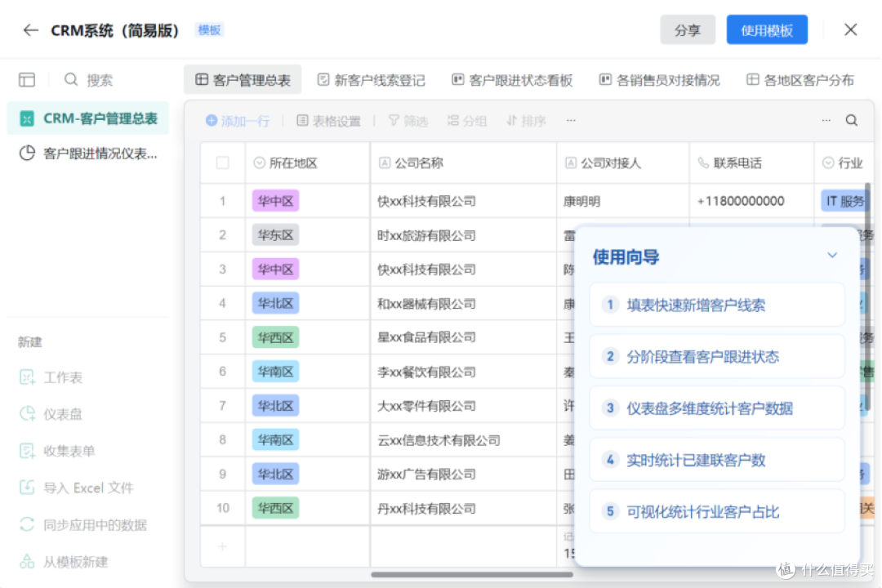
Task: Click the 公司名称 column header
Action: pos(464,163)
